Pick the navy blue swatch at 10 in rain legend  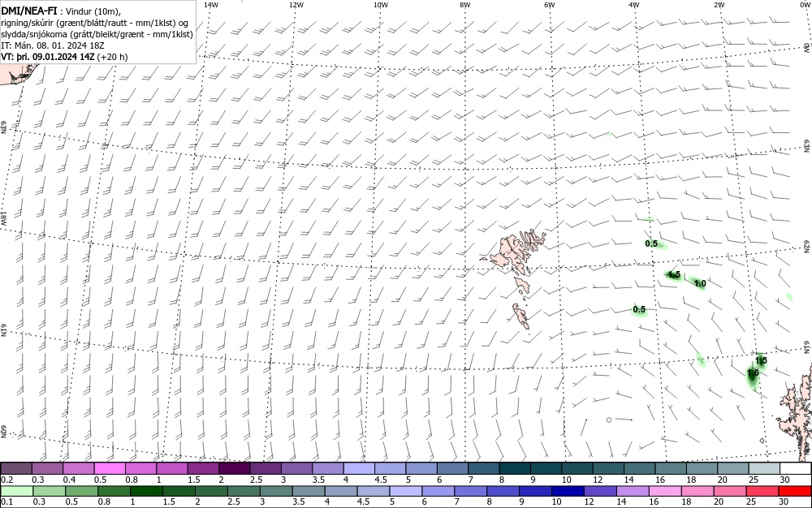tap(567, 491)
